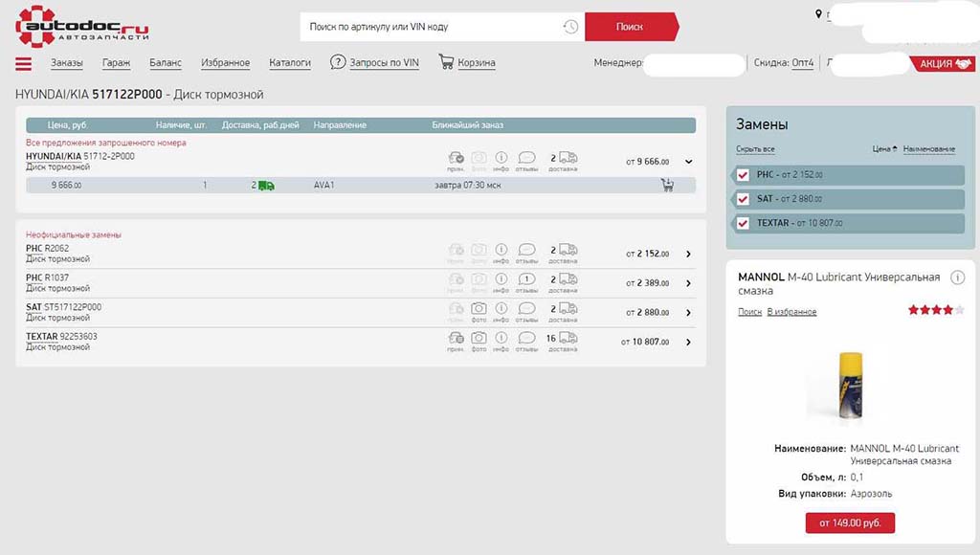Click delivery truck icon for PHC R2062
The width and height of the screenshot is (980, 555).
tap(568, 251)
